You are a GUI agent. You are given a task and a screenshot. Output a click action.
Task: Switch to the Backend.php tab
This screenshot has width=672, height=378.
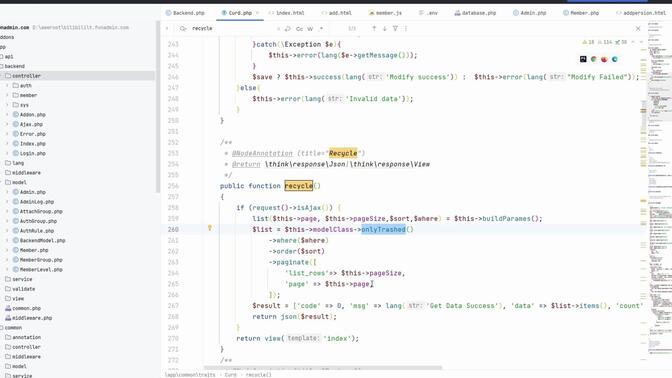pyautogui.click(x=185, y=13)
